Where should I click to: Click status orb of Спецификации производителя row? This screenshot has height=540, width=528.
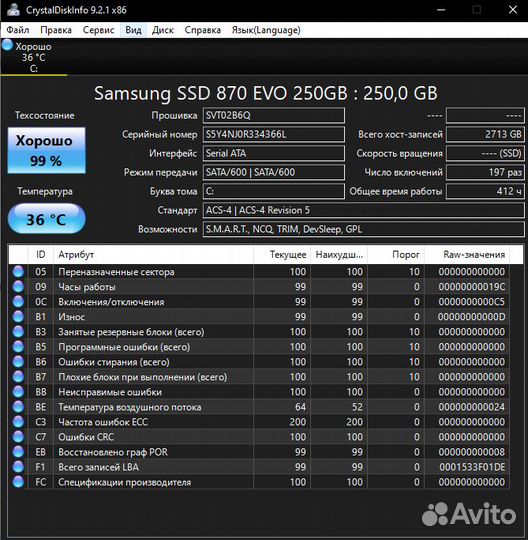[18, 482]
